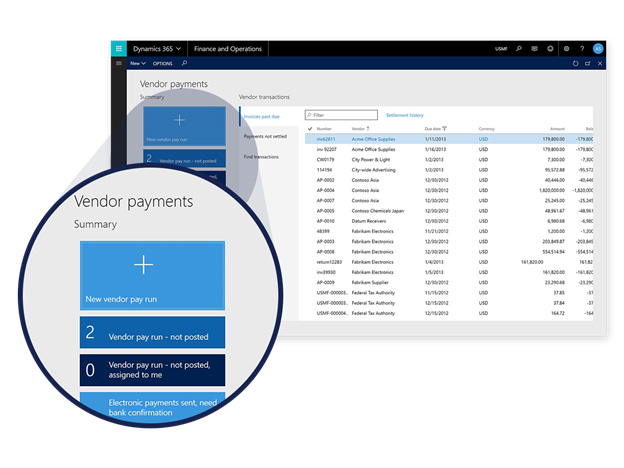Click the City-wide Advertising vendor cell
Image resolution: width=624 pixels, height=468 pixels.
tap(373, 170)
